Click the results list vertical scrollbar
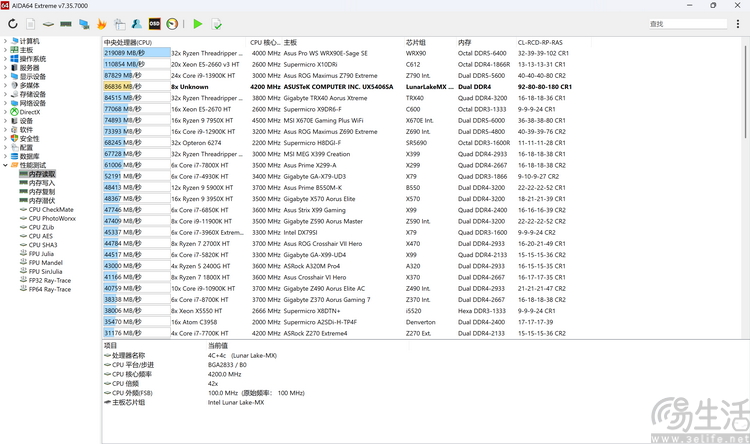 745,91
